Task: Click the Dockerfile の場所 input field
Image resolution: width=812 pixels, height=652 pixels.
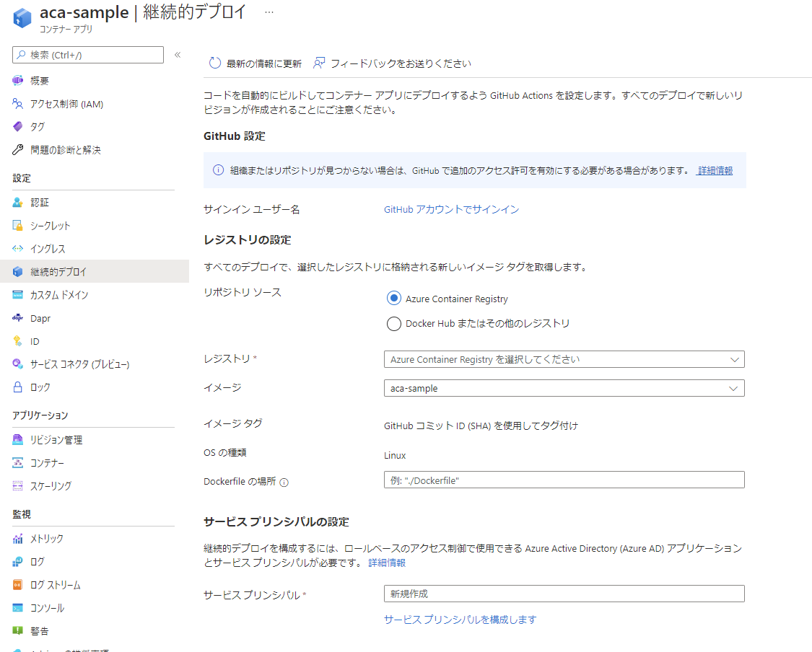Action: click(x=564, y=479)
